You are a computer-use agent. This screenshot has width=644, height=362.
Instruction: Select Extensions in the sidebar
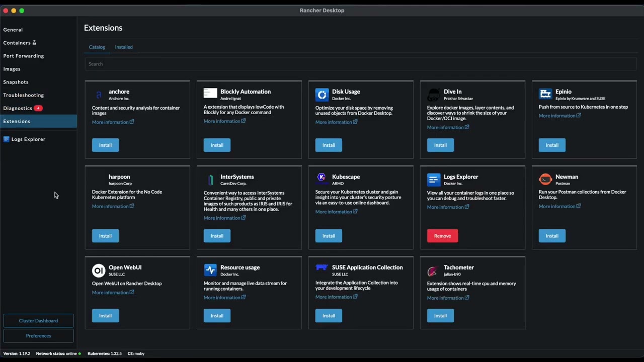[x=38, y=121]
